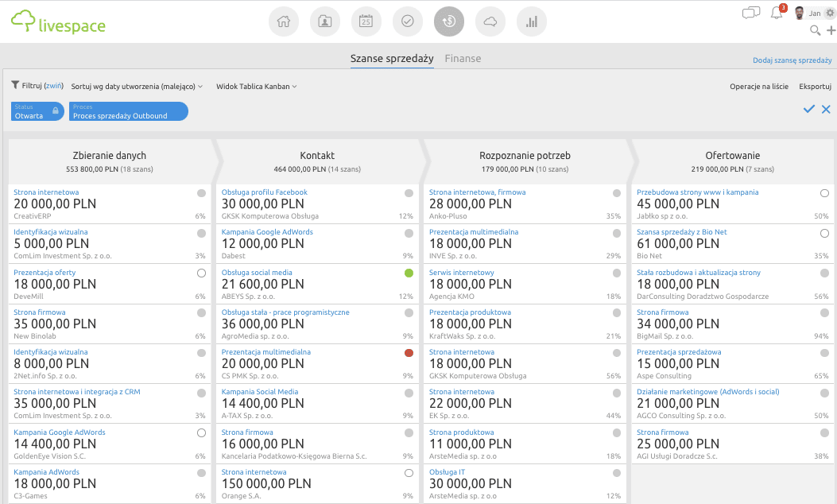837x504 pixels.
Task: Toggle status circle on Anko-Pluso card
Action: [x=617, y=193]
